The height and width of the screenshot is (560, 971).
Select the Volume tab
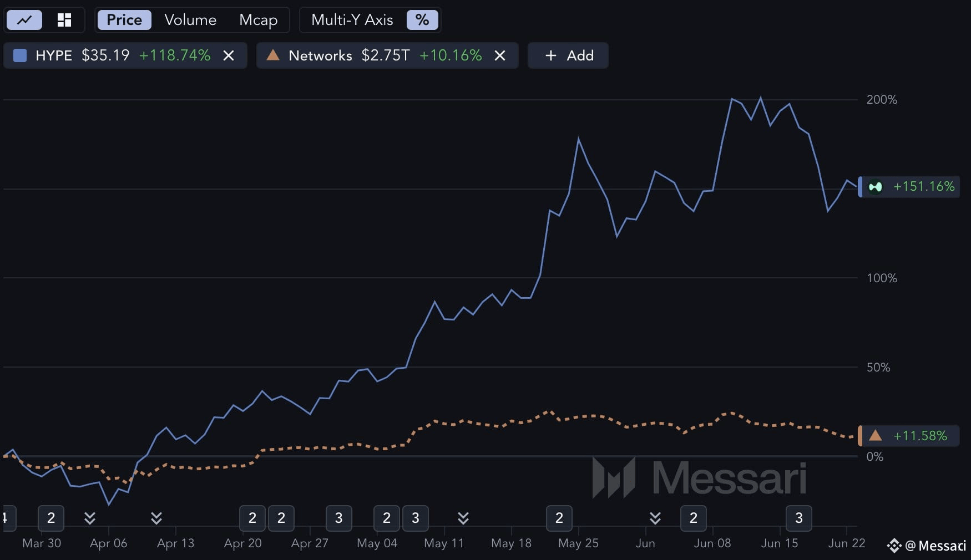(190, 20)
